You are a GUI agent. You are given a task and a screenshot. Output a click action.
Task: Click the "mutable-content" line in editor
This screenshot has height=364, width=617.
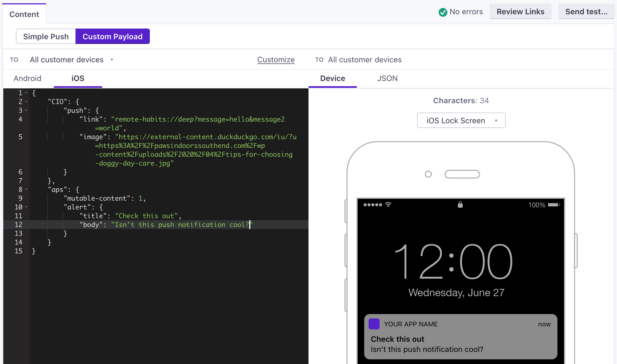click(105, 198)
